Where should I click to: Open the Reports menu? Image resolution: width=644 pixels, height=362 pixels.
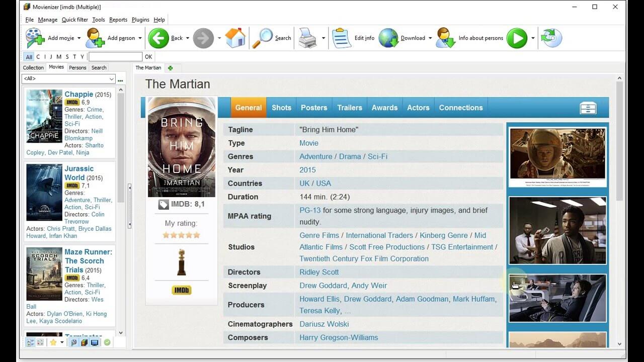point(118,20)
